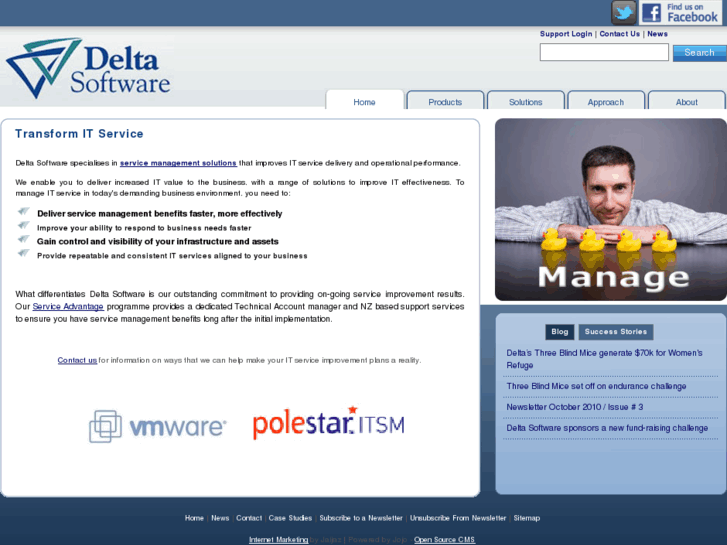Image resolution: width=727 pixels, height=545 pixels.
Task: Switch to the Blog tab
Action: pyautogui.click(x=560, y=332)
